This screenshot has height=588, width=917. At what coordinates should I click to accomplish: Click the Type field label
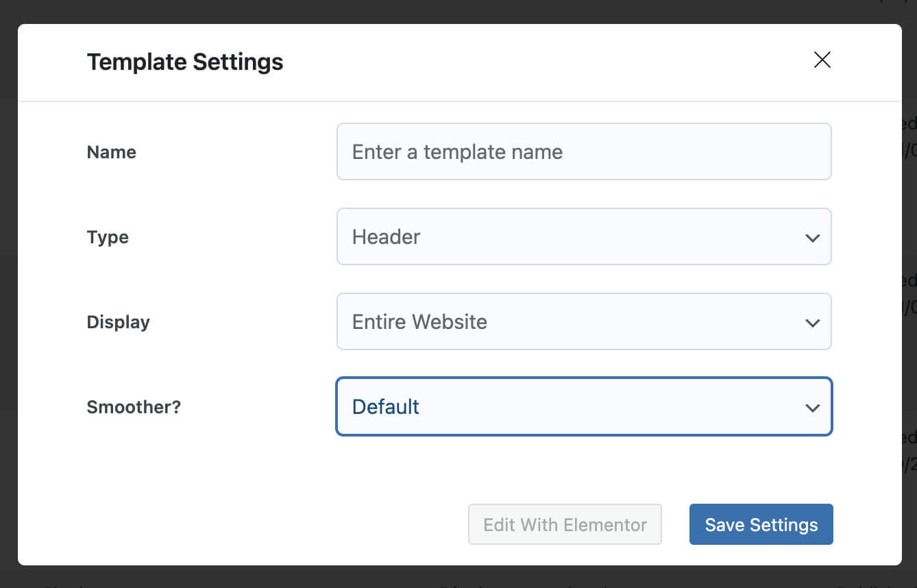click(x=108, y=237)
